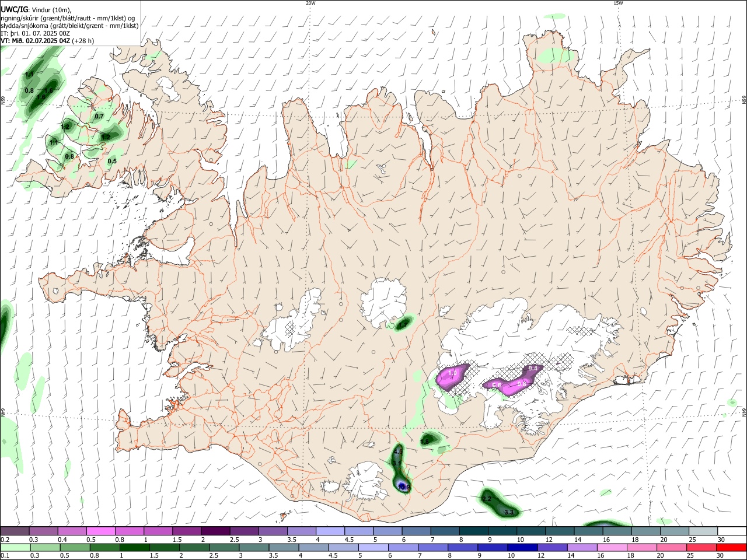The height and width of the screenshot is (560, 747).
Task: Pick the bright red swatch after 30
Action: point(731,547)
